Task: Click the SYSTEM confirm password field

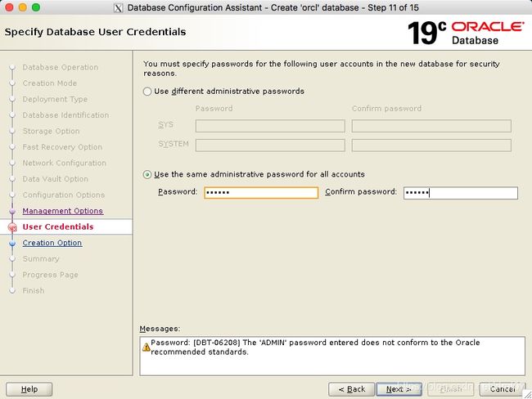Action: (x=431, y=145)
